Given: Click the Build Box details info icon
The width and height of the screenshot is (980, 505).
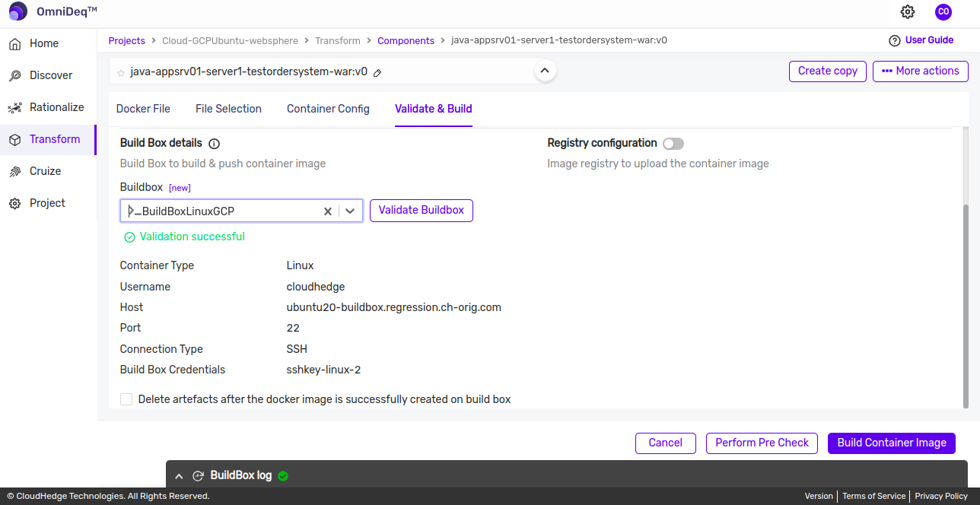Looking at the screenshot, I should pos(214,144).
